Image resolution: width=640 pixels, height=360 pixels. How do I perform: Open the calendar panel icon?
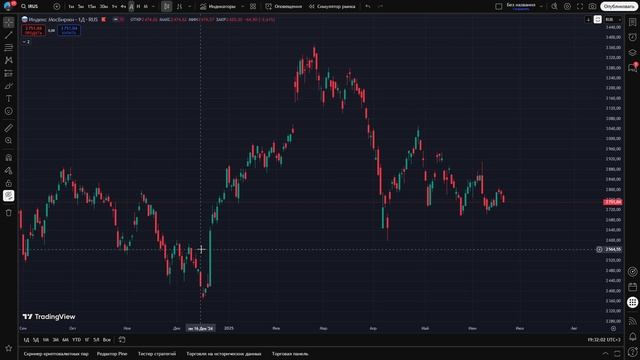pos(632,287)
